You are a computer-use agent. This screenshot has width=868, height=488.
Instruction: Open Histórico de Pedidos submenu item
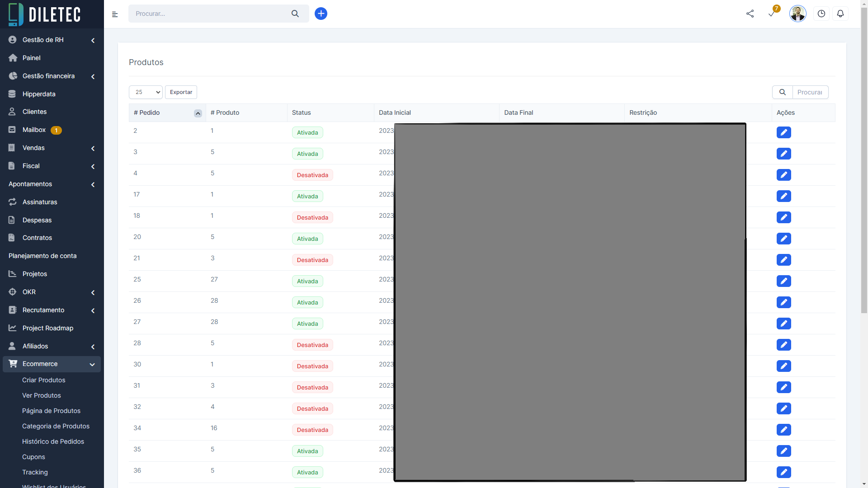[53, 441]
